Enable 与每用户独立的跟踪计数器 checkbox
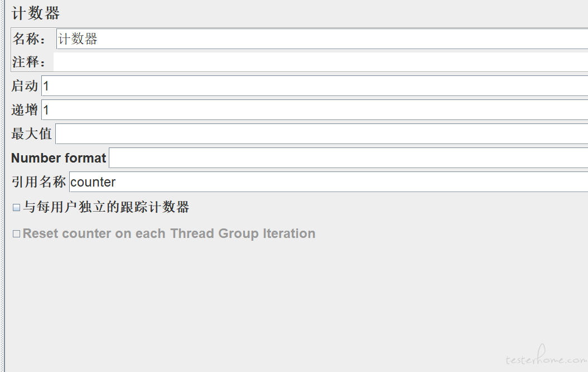The image size is (588, 372). (17, 208)
